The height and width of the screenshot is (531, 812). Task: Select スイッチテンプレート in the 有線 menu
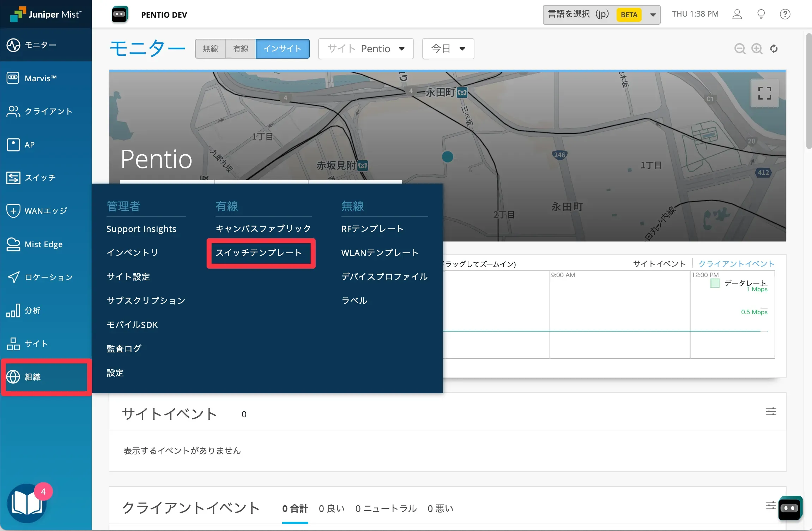point(259,253)
